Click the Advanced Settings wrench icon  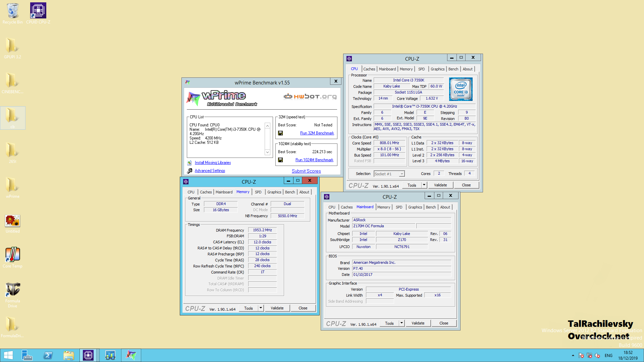[190, 171]
